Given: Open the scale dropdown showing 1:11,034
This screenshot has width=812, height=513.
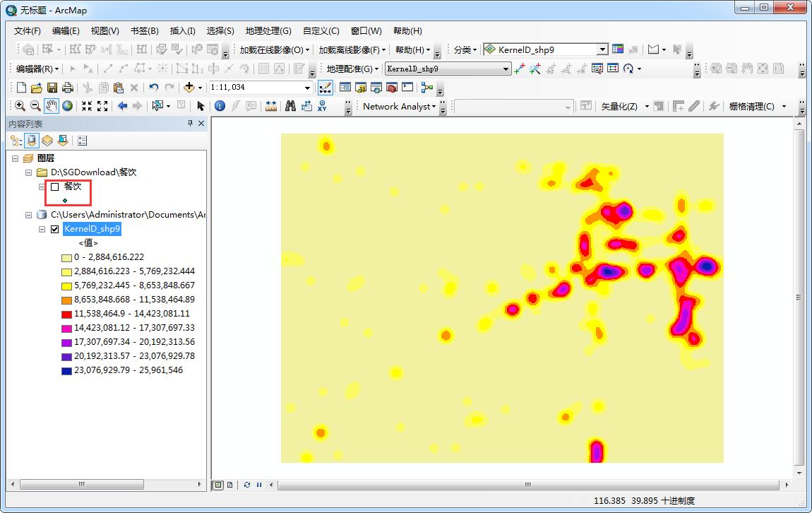Looking at the screenshot, I should point(309,88).
